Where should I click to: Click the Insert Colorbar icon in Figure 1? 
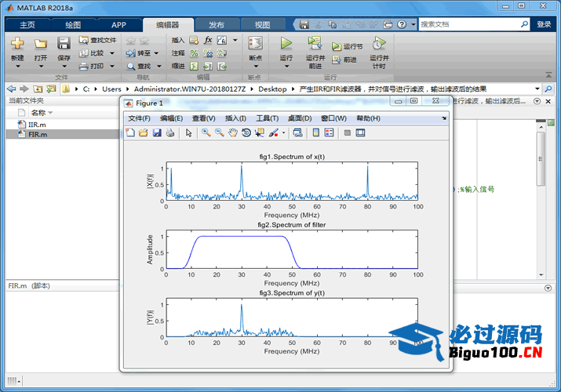click(316, 133)
